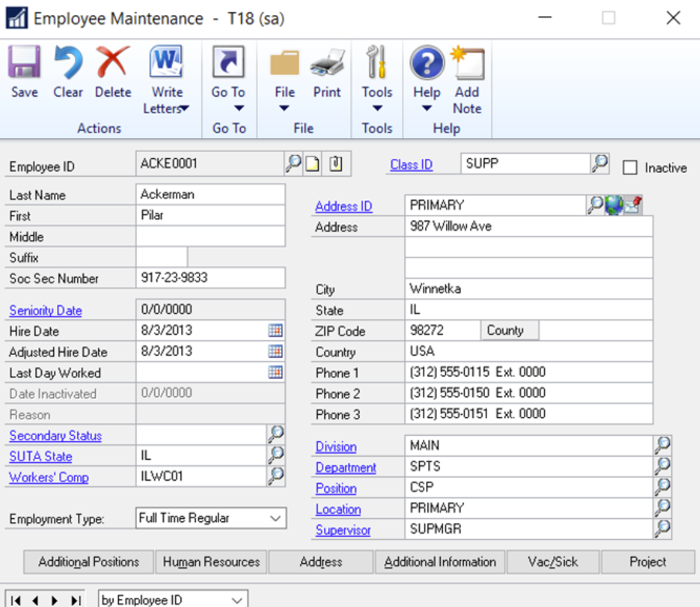Follow the Address ID link

[343, 207]
